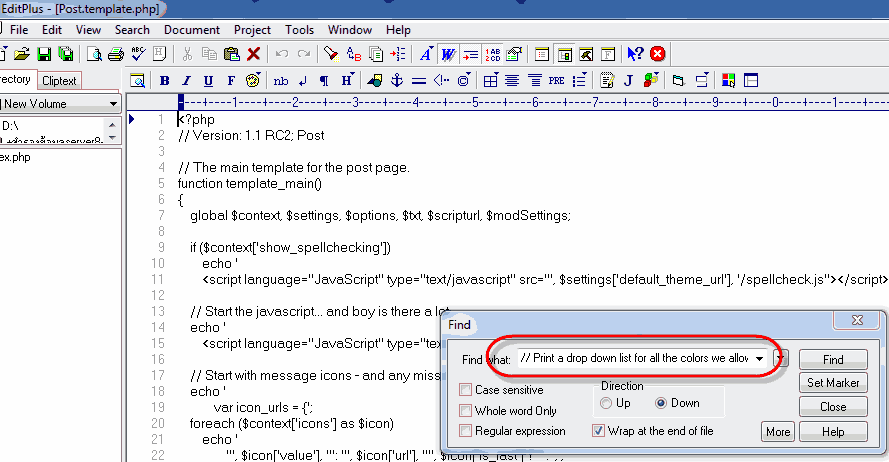The width and height of the screenshot is (889, 462).
Task: Click the context help arrow-question icon
Action: (635, 54)
